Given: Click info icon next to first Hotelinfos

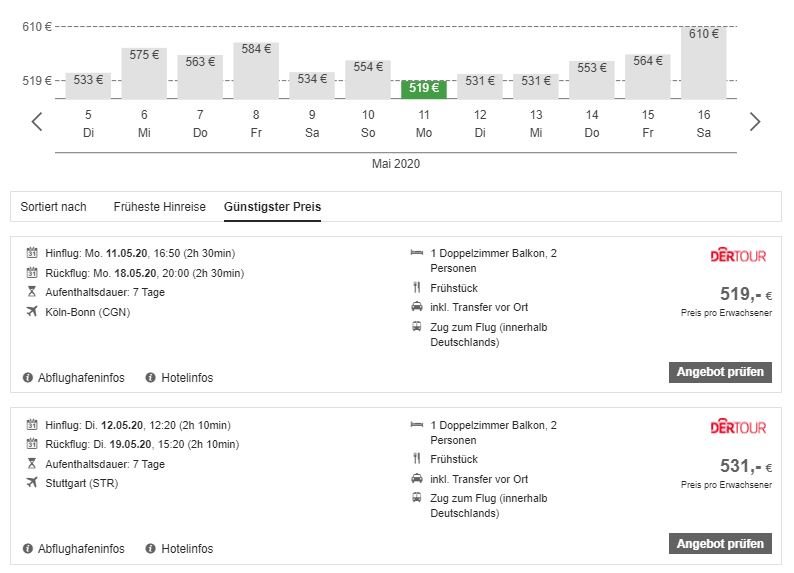Looking at the screenshot, I should click(151, 378).
